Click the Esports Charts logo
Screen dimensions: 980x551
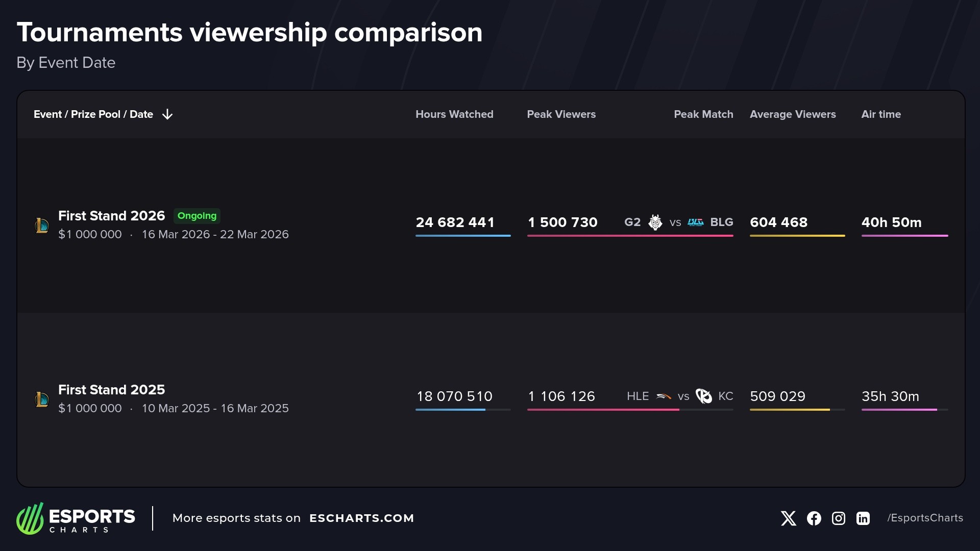[x=76, y=518]
